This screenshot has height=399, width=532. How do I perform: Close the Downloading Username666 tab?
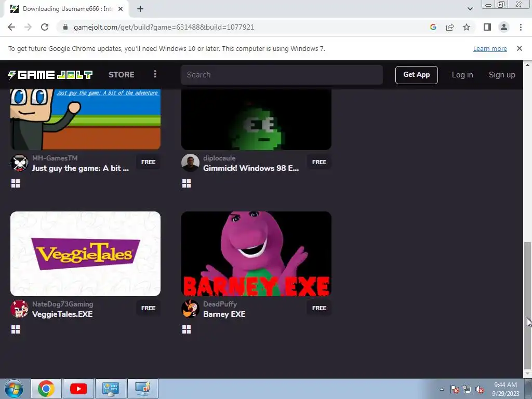(121, 9)
